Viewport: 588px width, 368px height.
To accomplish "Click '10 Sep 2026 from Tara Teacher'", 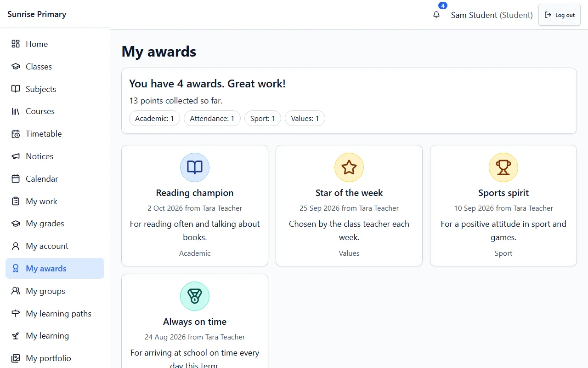I will pos(503,208).
